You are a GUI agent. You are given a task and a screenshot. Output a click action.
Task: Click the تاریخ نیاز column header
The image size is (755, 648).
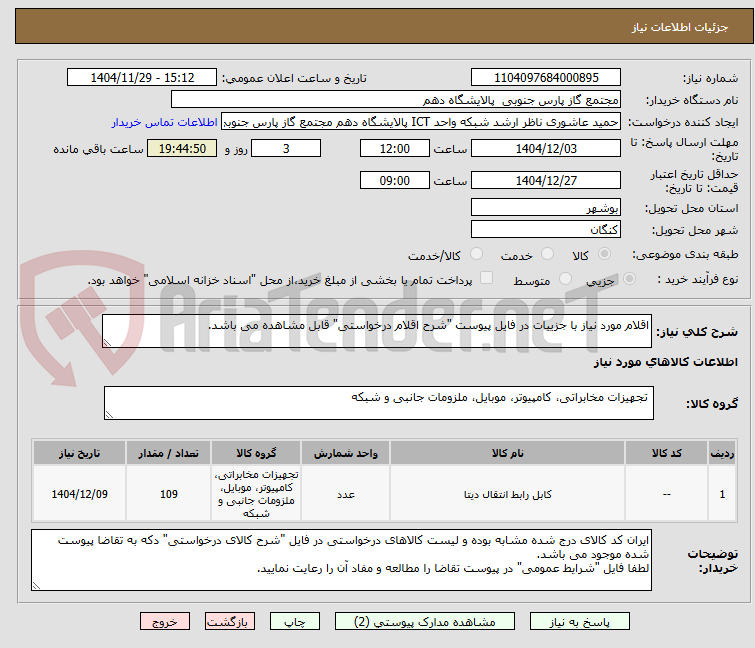(x=79, y=453)
